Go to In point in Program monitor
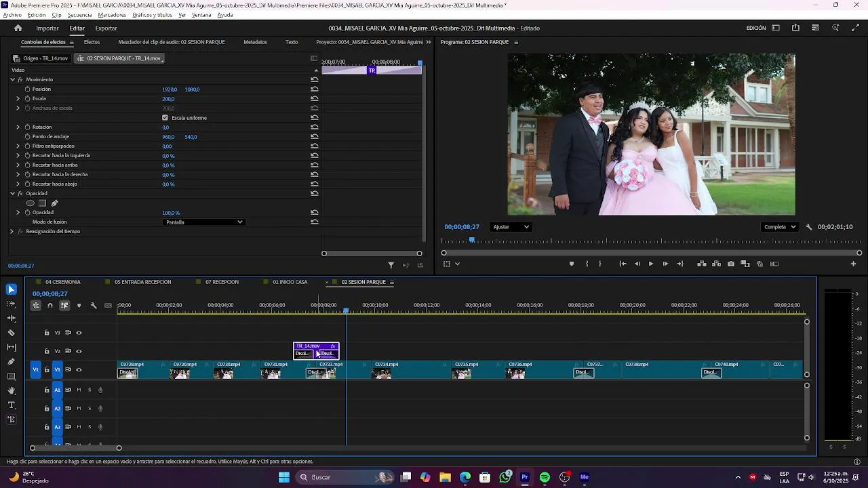 pyautogui.click(x=623, y=264)
